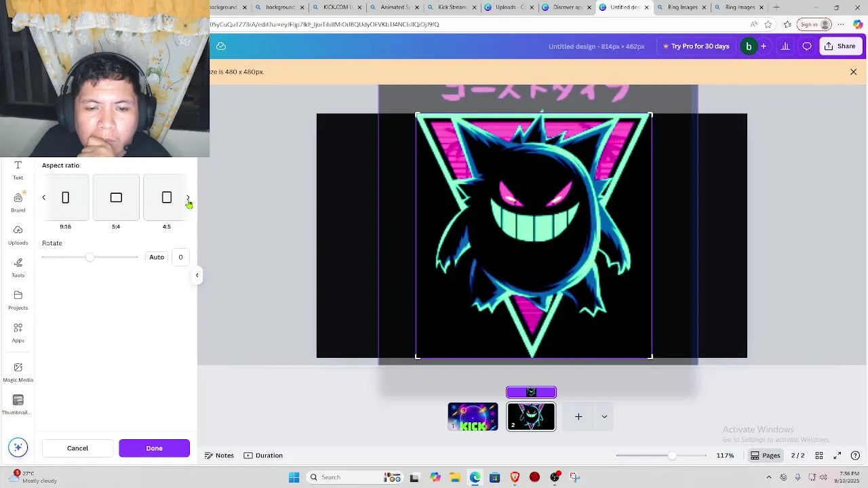The image size is (868, 488).
Task: Click the zoom slider handle
Action: pos(671,455)
